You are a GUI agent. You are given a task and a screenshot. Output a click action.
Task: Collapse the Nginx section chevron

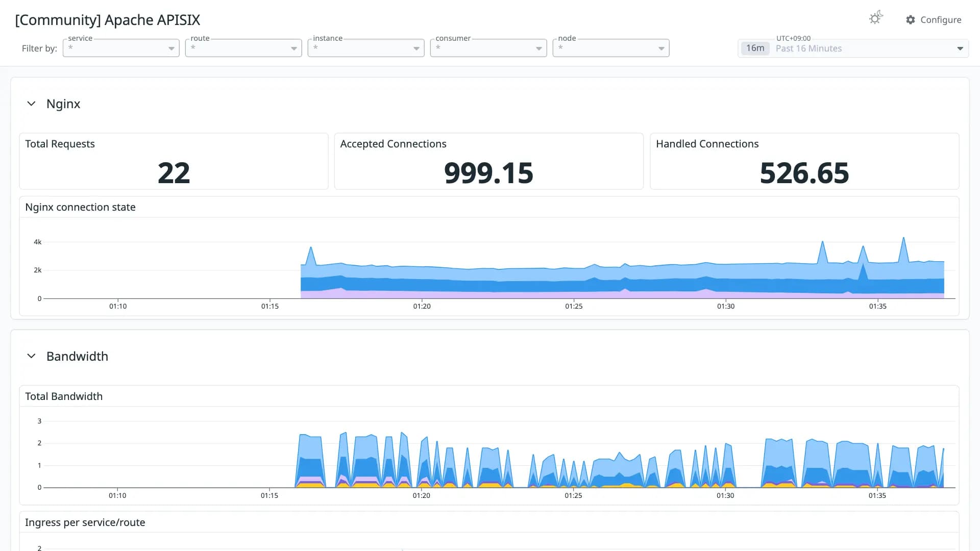click(31, 104)
